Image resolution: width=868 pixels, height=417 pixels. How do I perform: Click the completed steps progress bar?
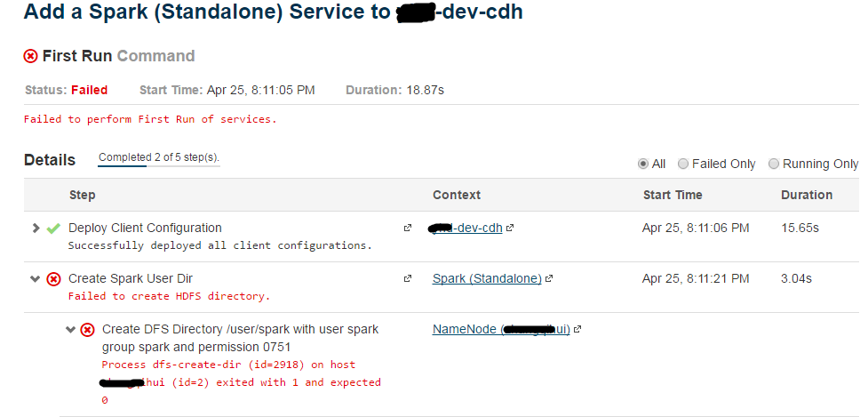click(x=159, y=165)
